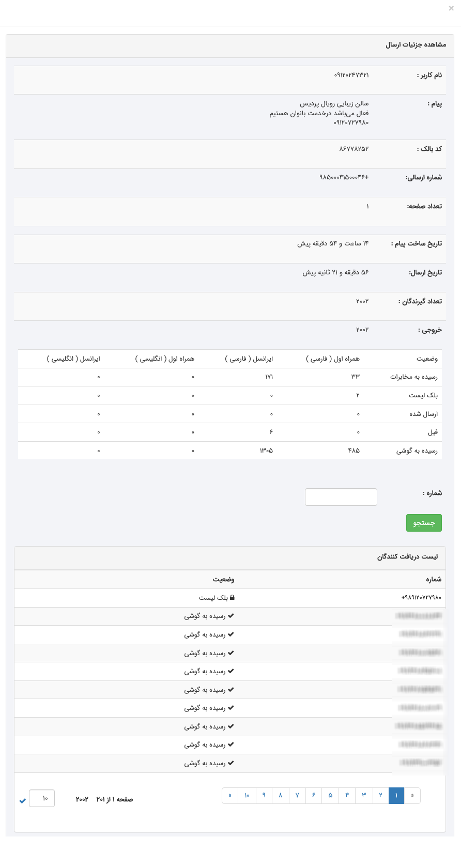Navigate to page ۹ in pagination
Viewport: 461px width, 868px height.
pyautogui.click(x=264, y=796)
